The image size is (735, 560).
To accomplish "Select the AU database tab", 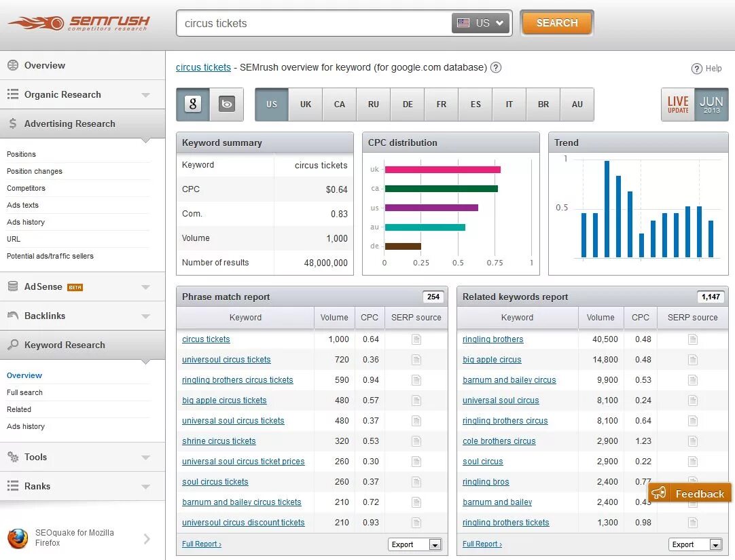I will click(x=577, y=105).
